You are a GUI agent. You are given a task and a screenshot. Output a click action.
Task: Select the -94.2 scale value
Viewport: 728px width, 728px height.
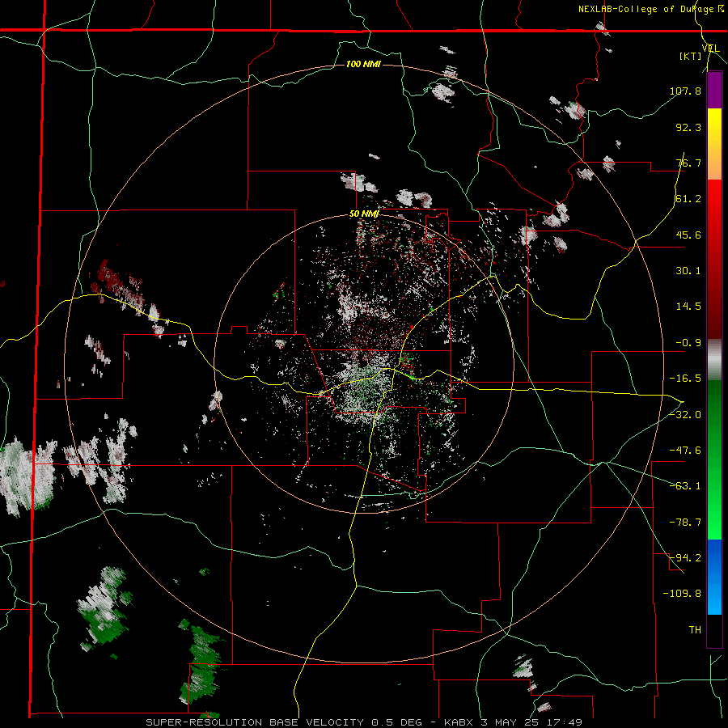685,557
